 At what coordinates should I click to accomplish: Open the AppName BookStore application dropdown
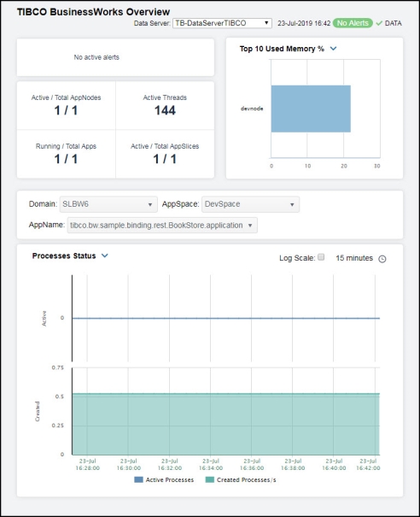point(162,226)
